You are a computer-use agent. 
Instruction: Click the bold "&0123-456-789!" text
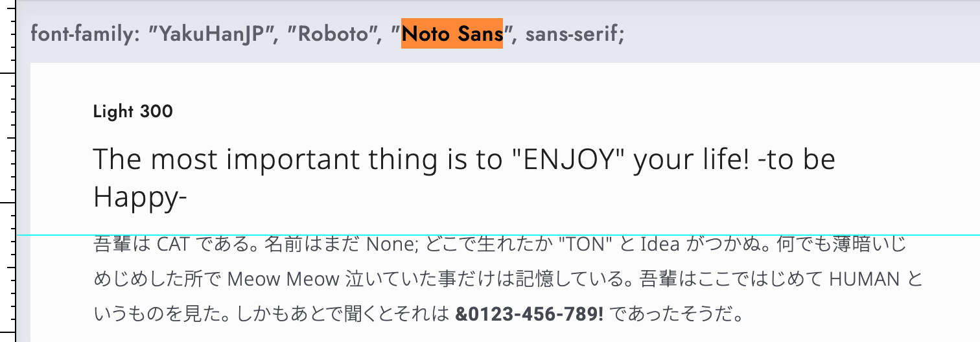(530, 315)
